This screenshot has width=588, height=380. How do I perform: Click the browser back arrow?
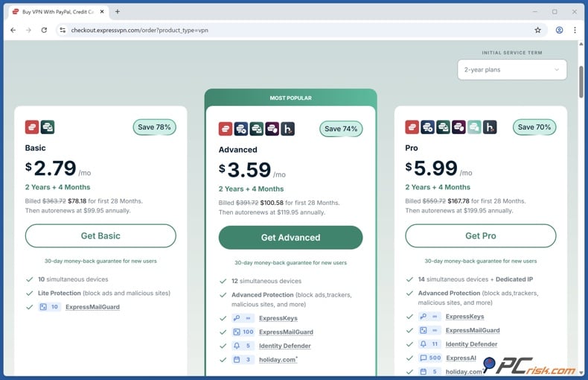(13, 30)
